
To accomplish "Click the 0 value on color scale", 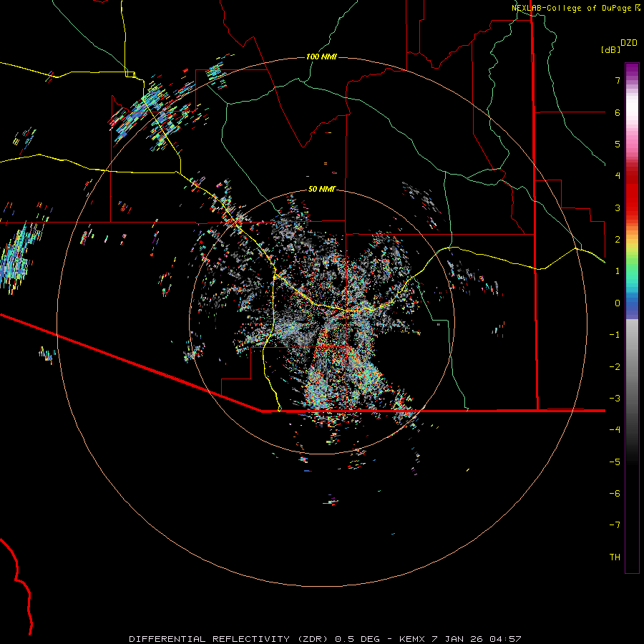I will coord(618,303).
